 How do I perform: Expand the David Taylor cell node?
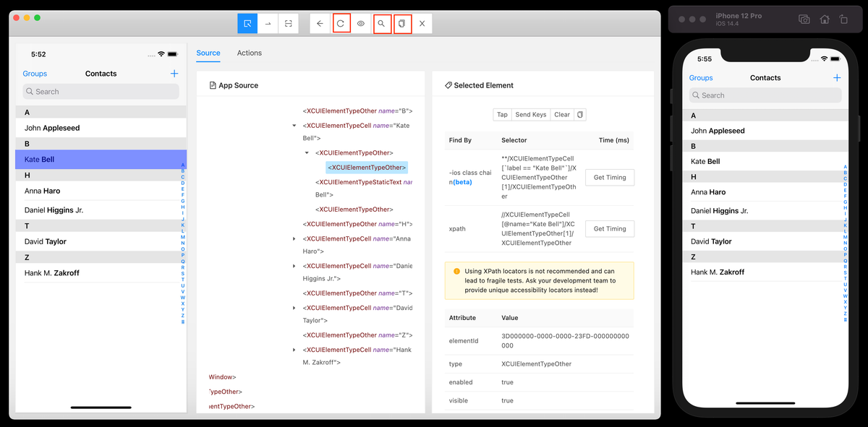coord(294,307)
